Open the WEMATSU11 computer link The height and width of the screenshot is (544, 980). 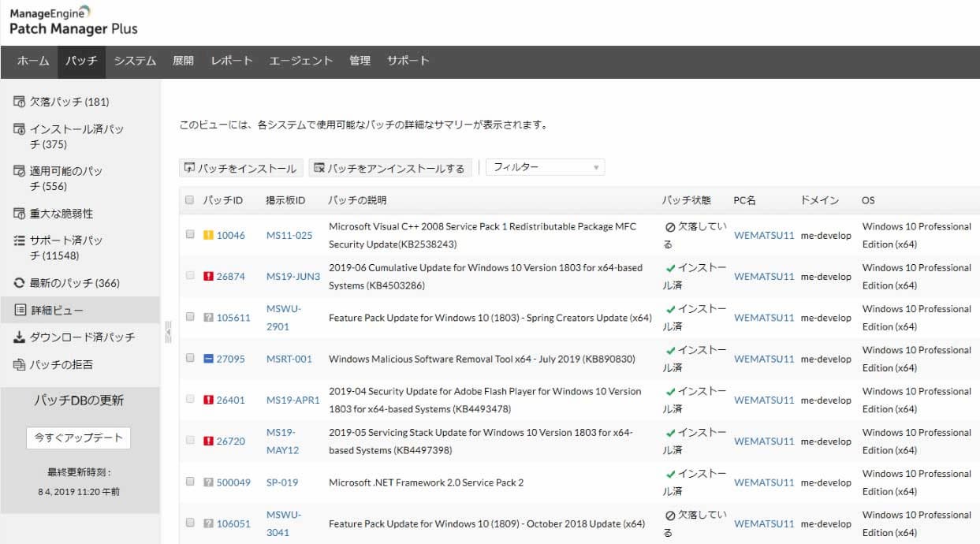(x=762, y=235)
